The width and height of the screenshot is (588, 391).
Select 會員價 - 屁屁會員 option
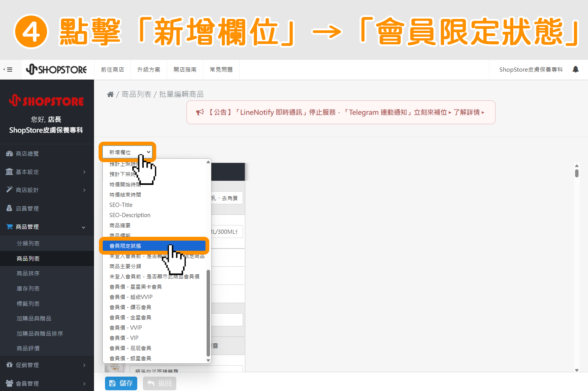click(x=155, y=348)
